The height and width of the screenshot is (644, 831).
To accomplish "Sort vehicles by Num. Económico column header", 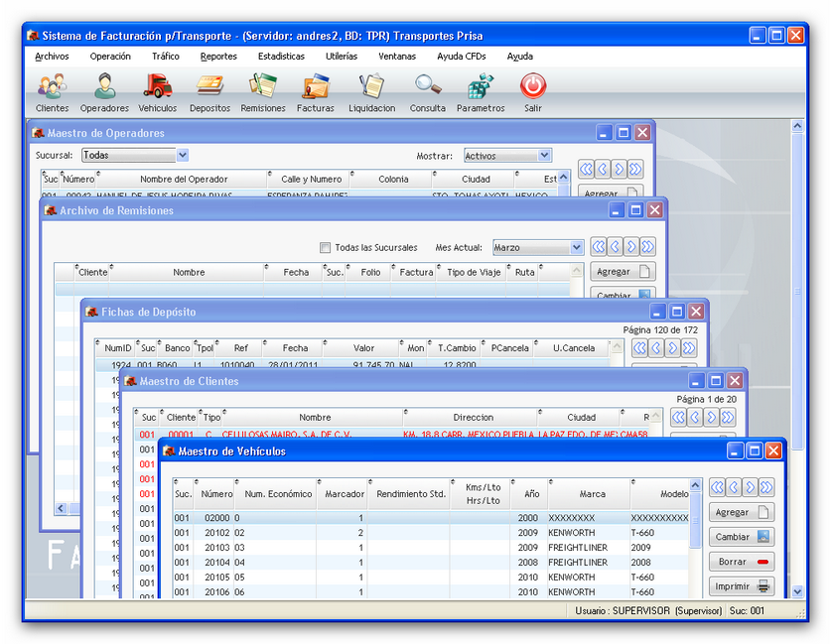I will (x=276, y=493).
